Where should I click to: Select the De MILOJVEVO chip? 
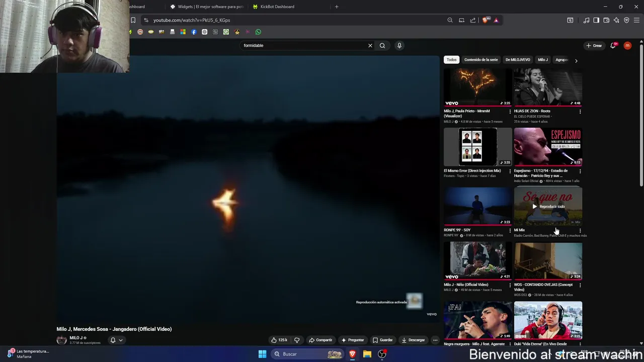click(518, 60)
